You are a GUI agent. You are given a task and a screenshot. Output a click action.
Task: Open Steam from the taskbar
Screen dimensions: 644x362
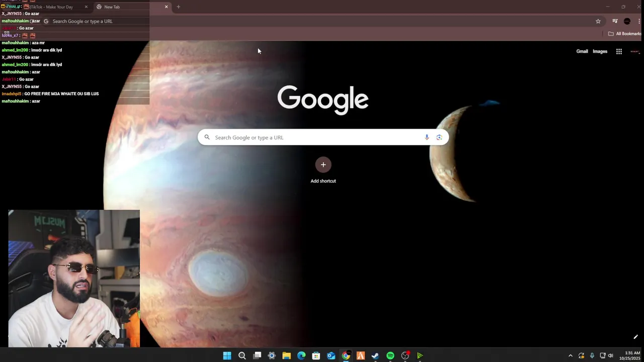[375, 356]
